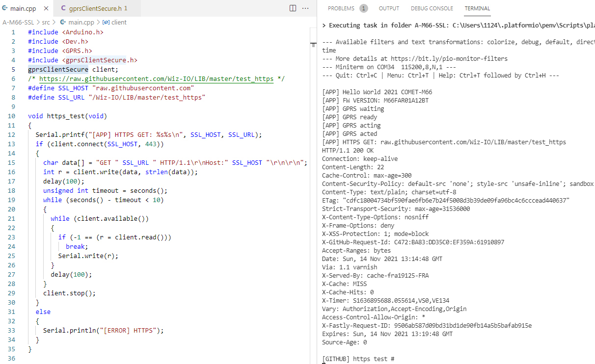Click the char data[] GET request line
This screenshot has height=364, width=595.
click(175, 162)
